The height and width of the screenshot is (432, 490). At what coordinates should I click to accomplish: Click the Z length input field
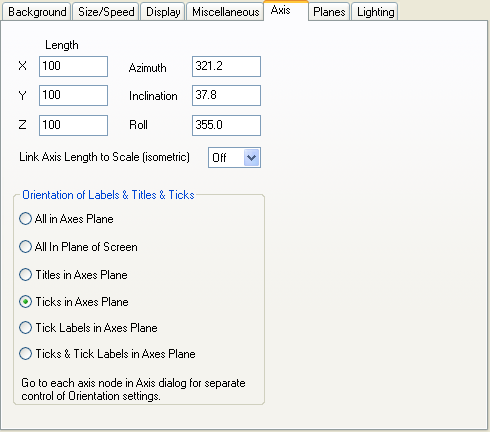[73, 125]
